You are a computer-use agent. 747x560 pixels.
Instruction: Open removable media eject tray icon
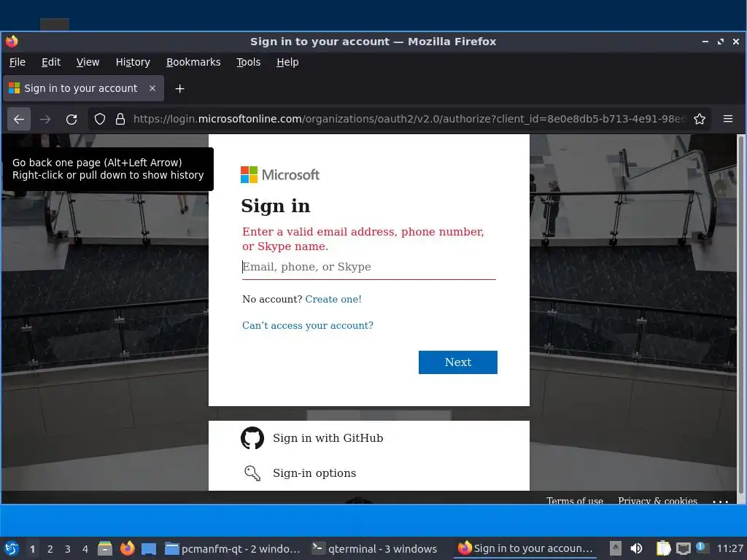(x=616, y=548)
